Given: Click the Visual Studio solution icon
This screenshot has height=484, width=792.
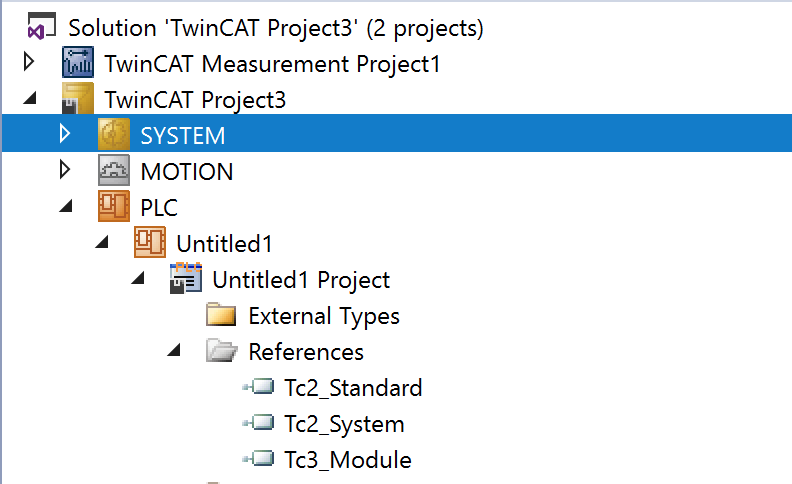Looking at the screenshot, I should pos(41,28).
